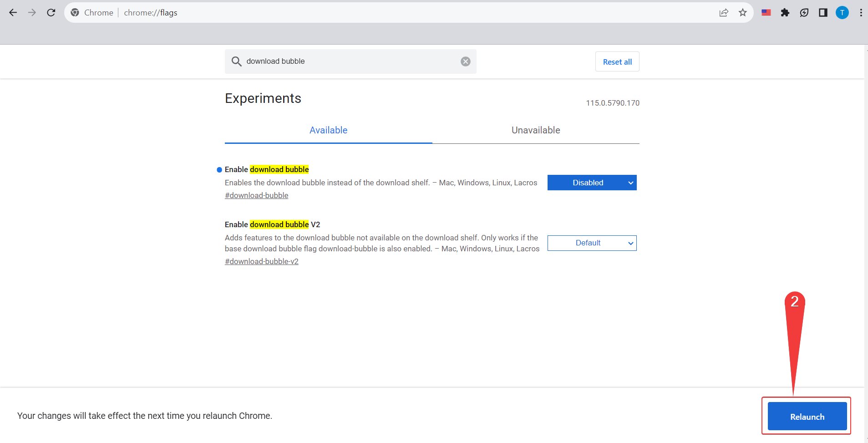Viewport: 868px width, 443px height.
Task: Toggle the side panel icon
Action: pos(823,12)
